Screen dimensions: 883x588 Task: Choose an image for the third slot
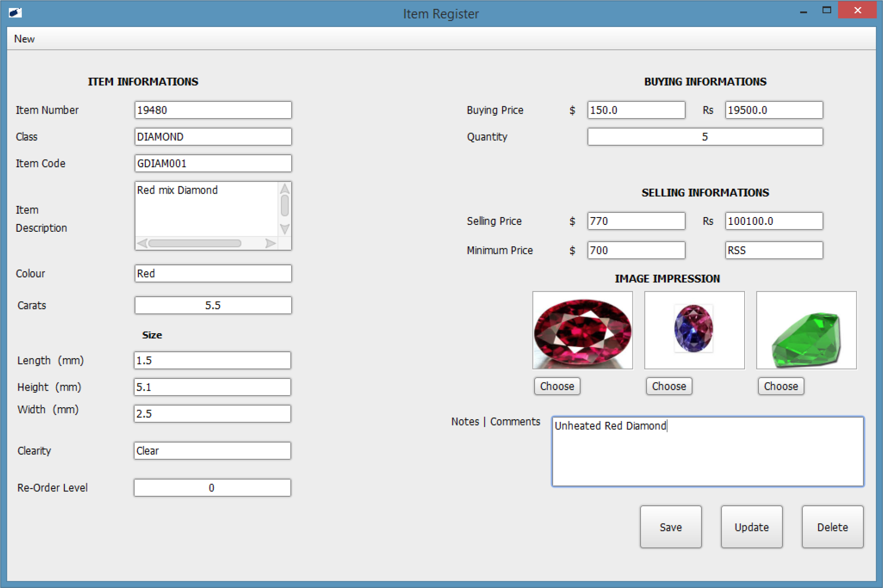[x=781, y=386]
